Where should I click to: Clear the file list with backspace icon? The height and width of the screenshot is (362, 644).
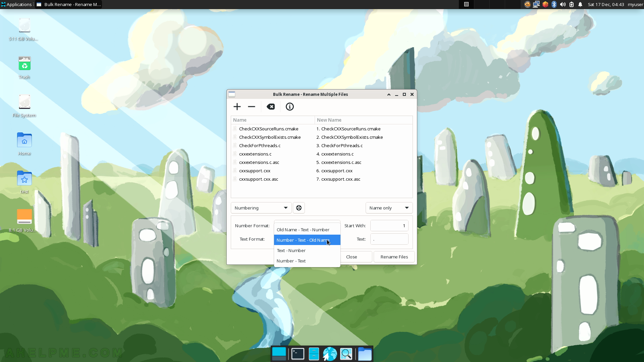[x=271, y=107]
